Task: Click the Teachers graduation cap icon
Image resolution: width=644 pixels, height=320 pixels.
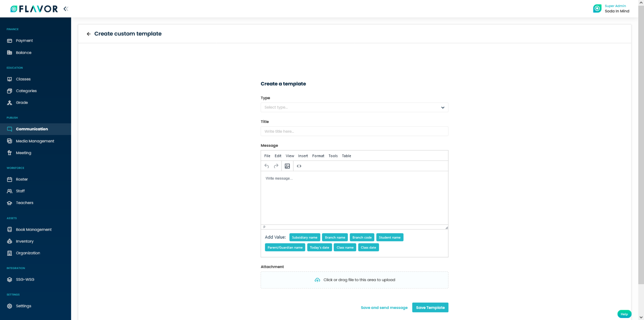Action: (10, 203)
